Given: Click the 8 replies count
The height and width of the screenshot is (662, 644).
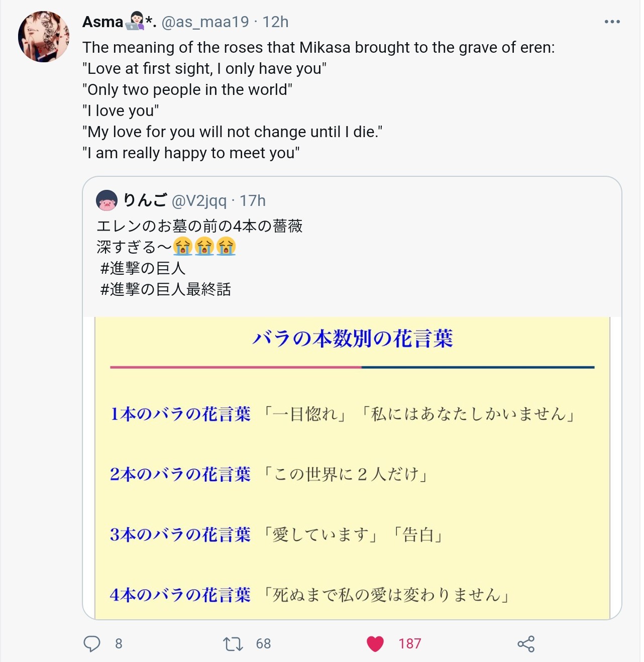Looking at the screenshot, I should (x=119, y=643).
